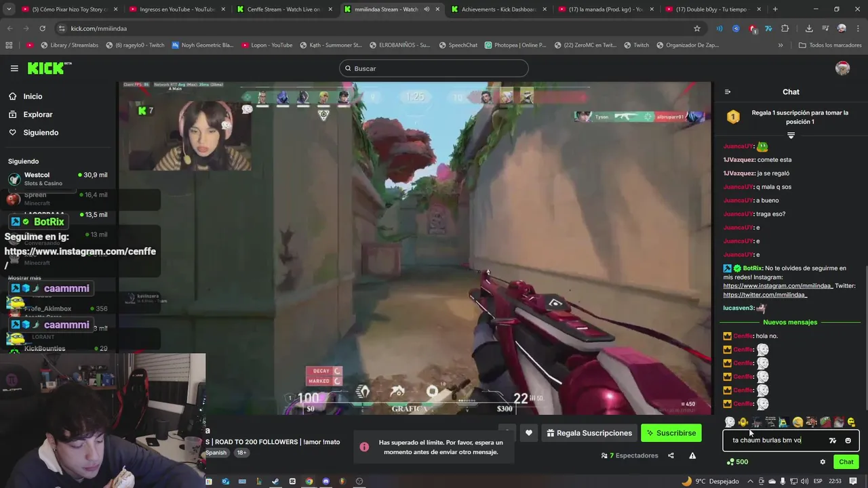Image resolution: width=868 pixels, height=488 pixels.
Task: Open Chrome extensions puzzle icon
Action: click(x=785, y=28)
